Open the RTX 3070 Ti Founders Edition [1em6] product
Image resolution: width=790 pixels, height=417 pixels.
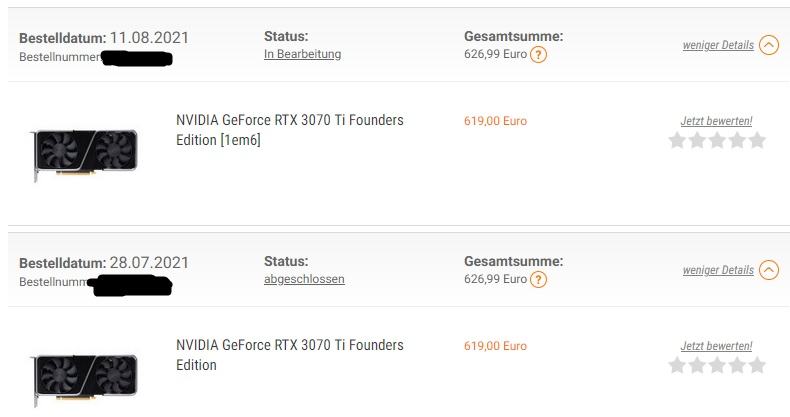click(289, 130)
